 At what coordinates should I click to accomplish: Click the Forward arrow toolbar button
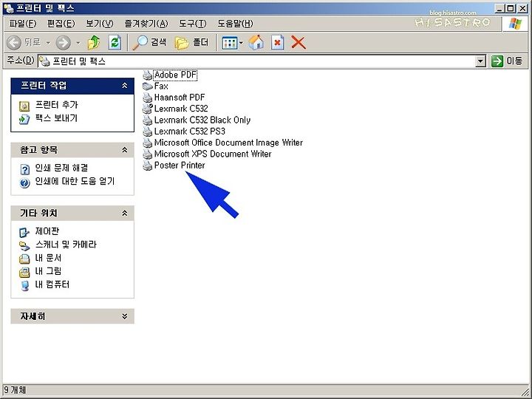(63, 43)
